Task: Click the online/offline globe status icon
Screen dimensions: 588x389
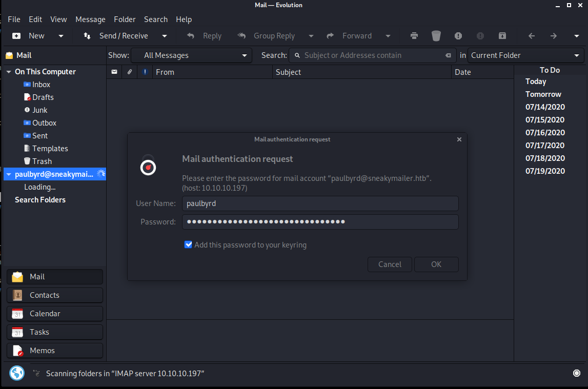Action: pos(17,373)
